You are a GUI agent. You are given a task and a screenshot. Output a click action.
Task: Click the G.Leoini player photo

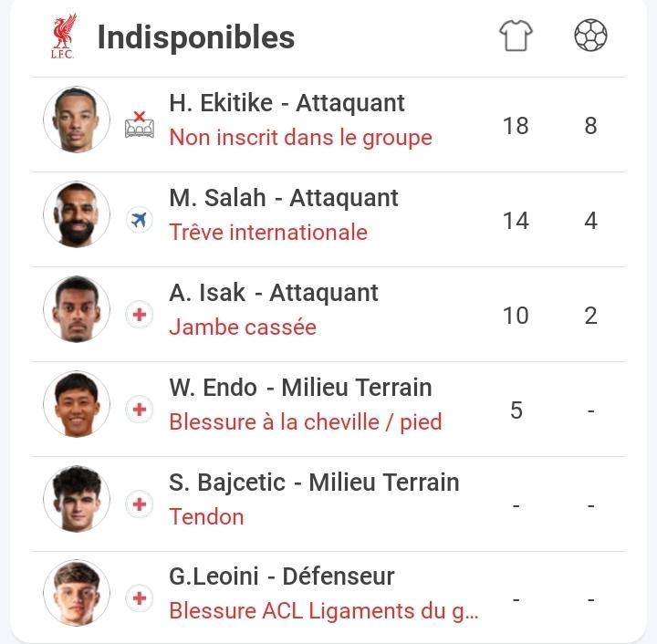[77, 594]
